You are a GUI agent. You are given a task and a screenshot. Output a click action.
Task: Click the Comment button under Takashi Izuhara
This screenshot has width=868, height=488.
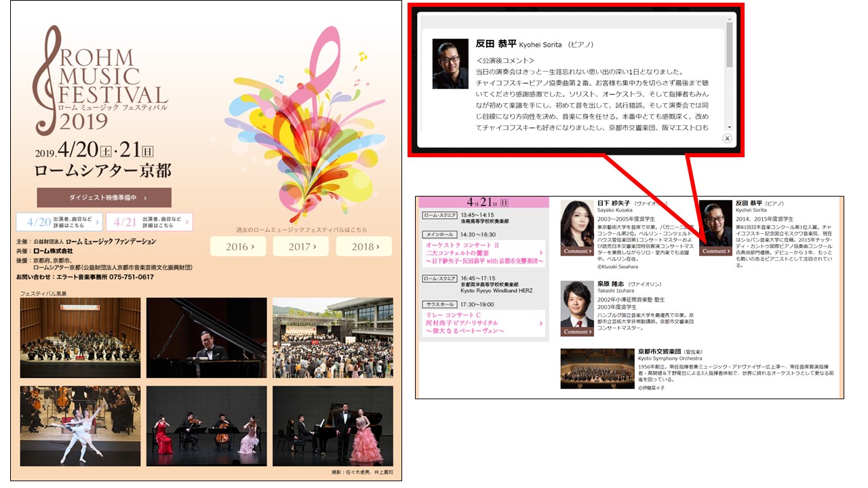pyautogui.click(x=577, y=331)
